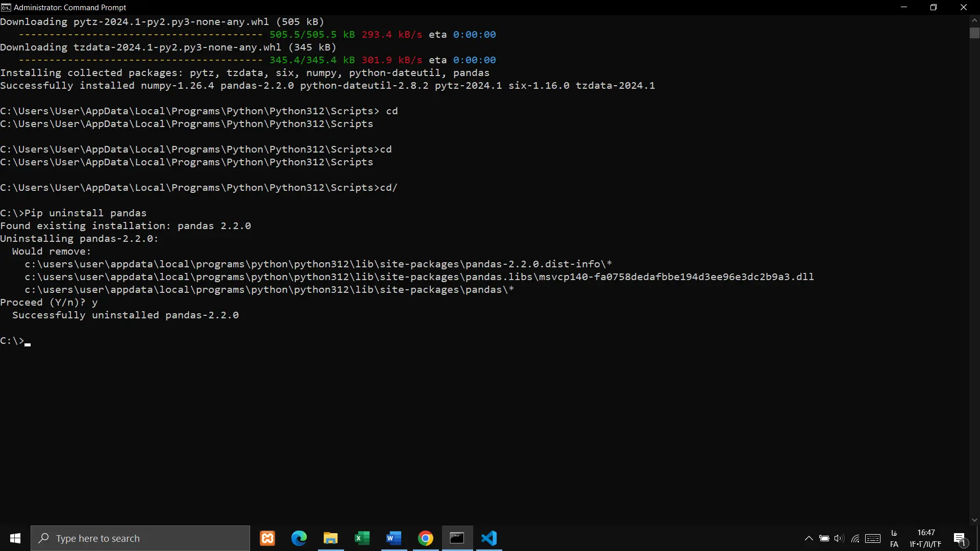
Task: Open the Windows Start menu
Action: click(x=15, y=538)
